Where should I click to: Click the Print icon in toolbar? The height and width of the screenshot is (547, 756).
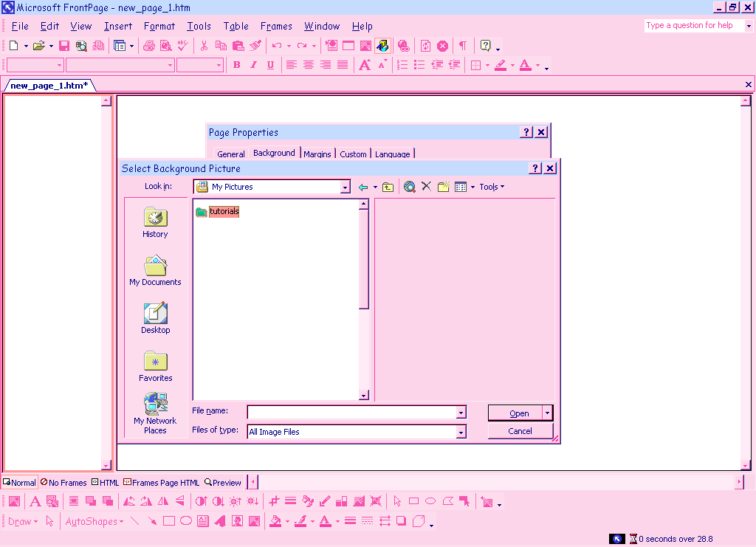(x=149, y=46)
